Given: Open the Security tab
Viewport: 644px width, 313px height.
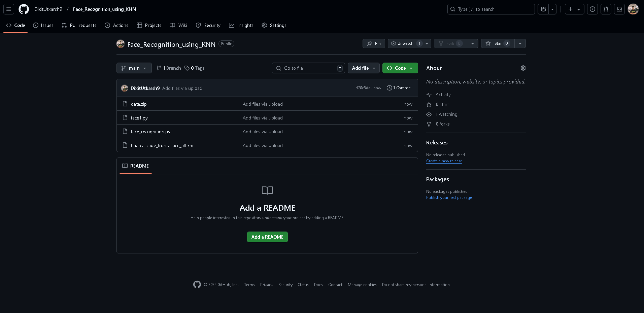Looking at the screenshot, I should click(x=208, y=25).
